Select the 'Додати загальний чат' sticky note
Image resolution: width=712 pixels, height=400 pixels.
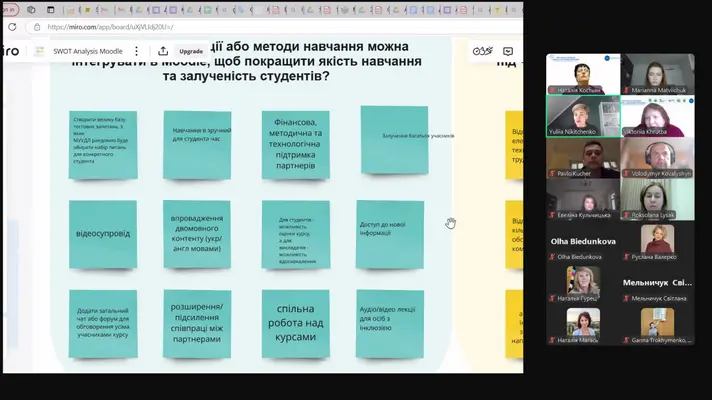coord(103,324)
